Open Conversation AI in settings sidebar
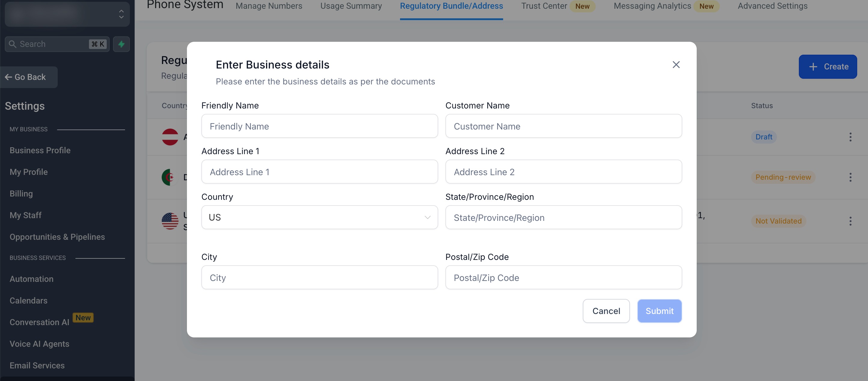The image size is (868, 381). pyautogui.click(x=39, y=322)
